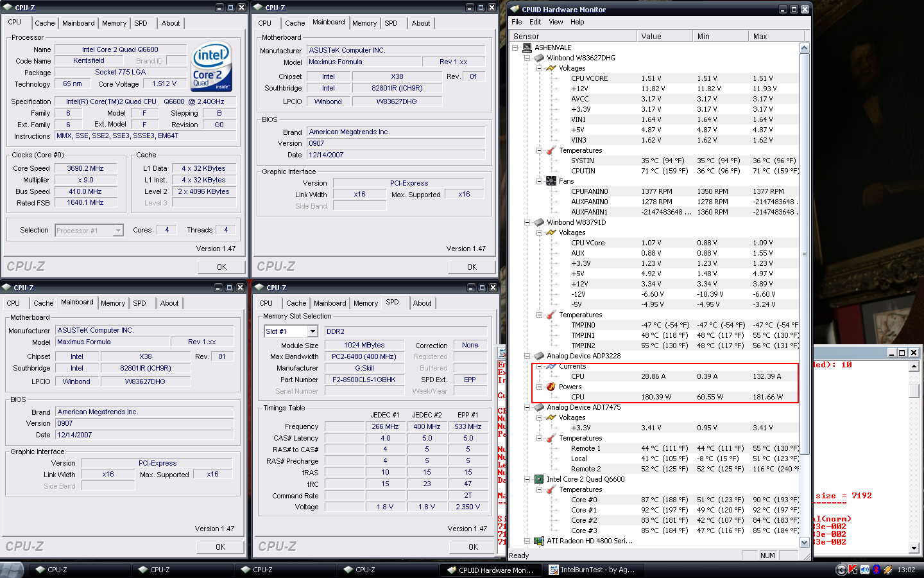Click thermometer icon of Temperatures above Core #0
The height and width of the screenshot is (578, 924).
551,489
